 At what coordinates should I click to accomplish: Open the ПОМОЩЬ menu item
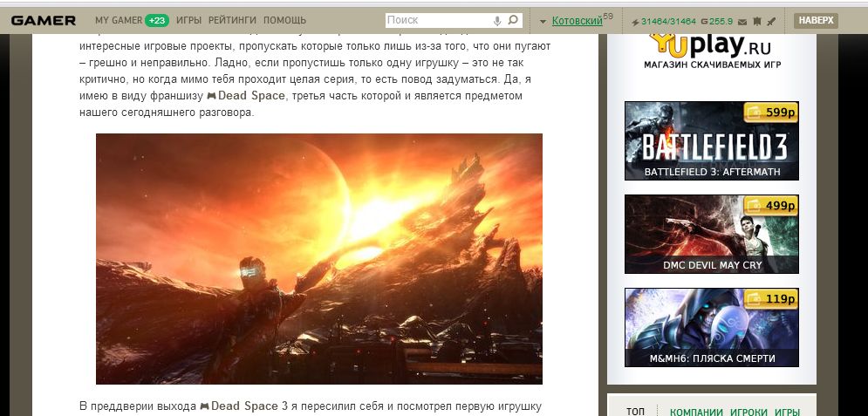click(x=284, y=20)
